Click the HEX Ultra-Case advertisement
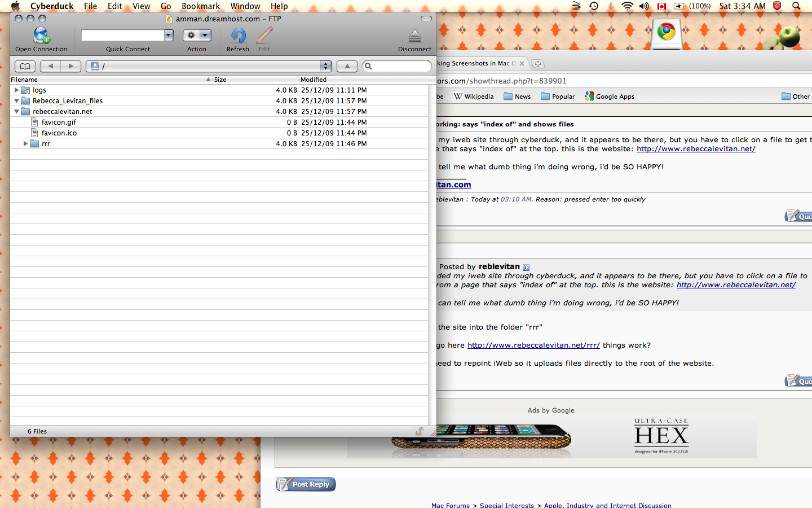 551,436
